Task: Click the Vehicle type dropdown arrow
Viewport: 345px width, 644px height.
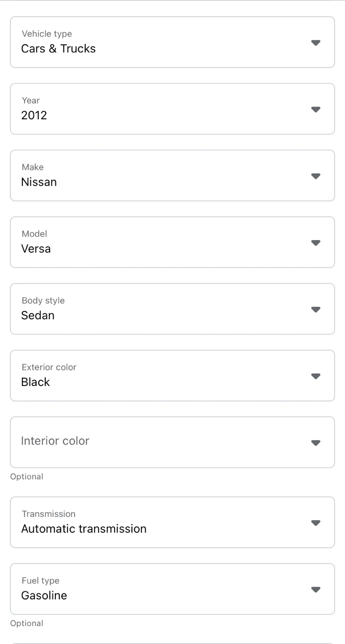Action: pyautogui.click(x=316, y=43)
